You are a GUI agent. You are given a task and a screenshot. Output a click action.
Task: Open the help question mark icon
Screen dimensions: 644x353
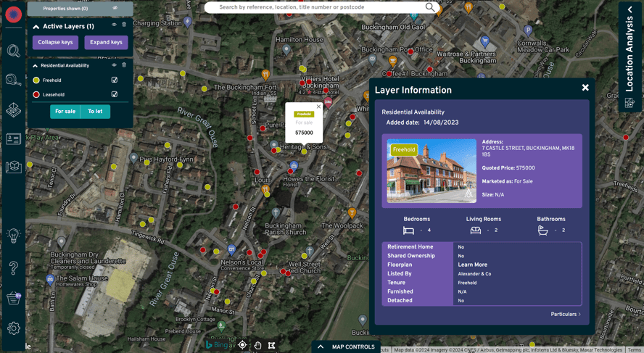[x=13, y=268]
